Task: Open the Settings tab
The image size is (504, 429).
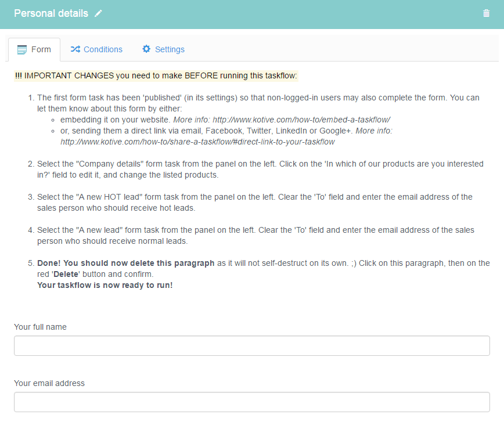Action: (163, 49)
